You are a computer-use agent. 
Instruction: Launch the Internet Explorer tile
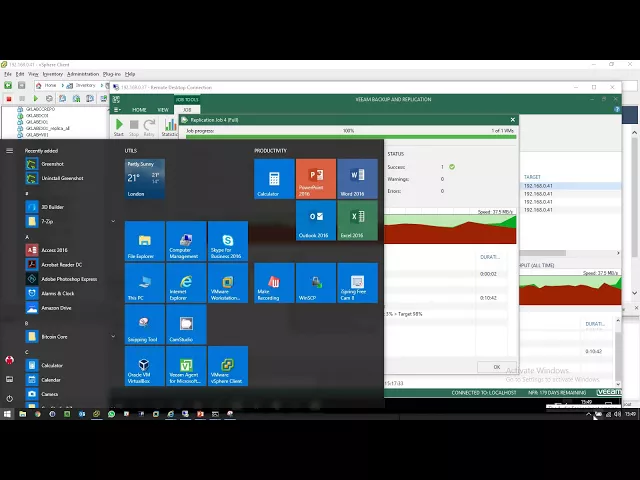tap(186, 282)
